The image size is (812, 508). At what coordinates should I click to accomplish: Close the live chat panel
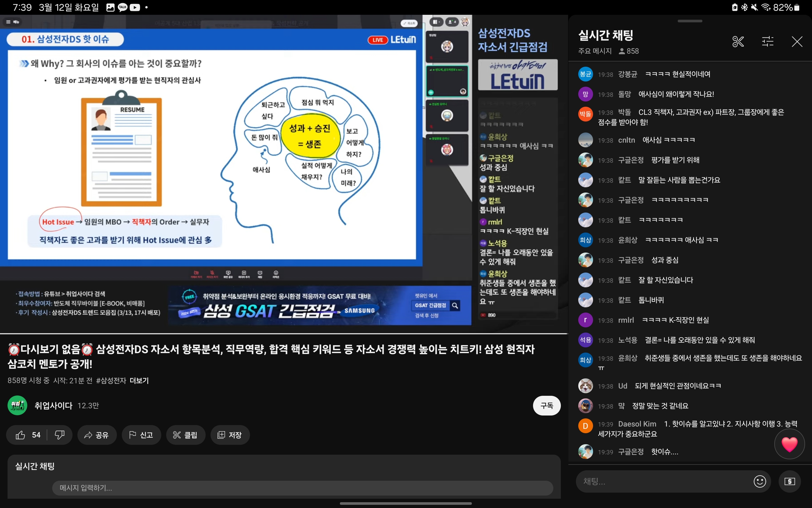(x=797, y=42)
